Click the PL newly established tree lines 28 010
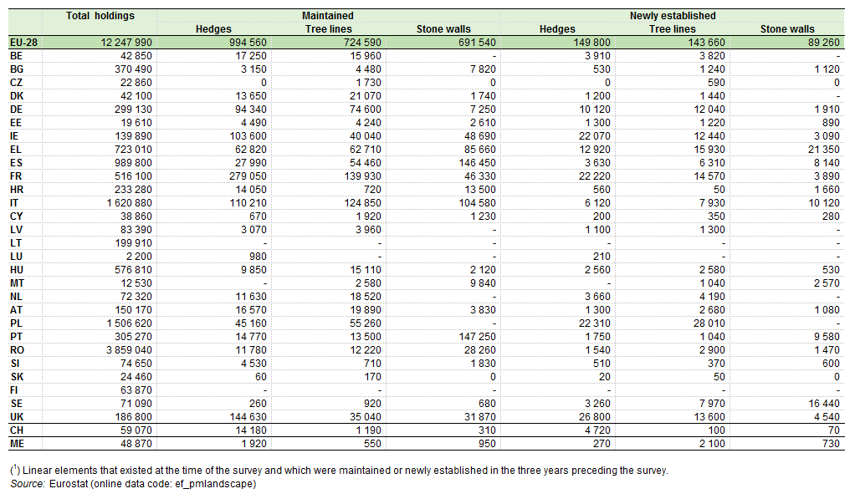This screenshot has height=504, width=855. pos(709,323)
